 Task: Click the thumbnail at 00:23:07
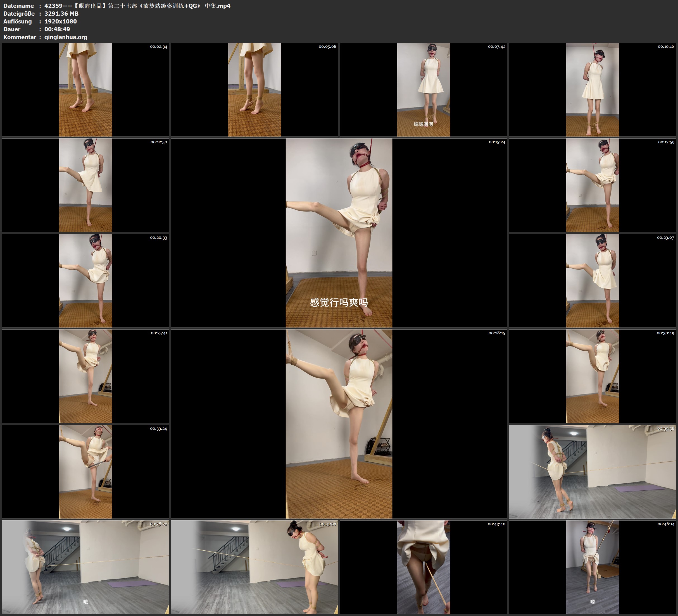[x=592, y=280]
